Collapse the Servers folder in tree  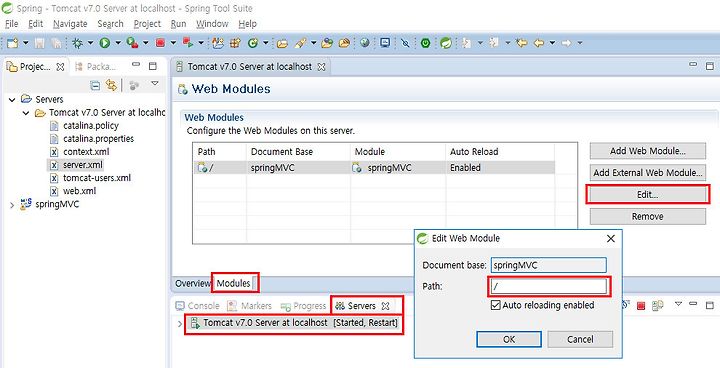tap(12, 99)
